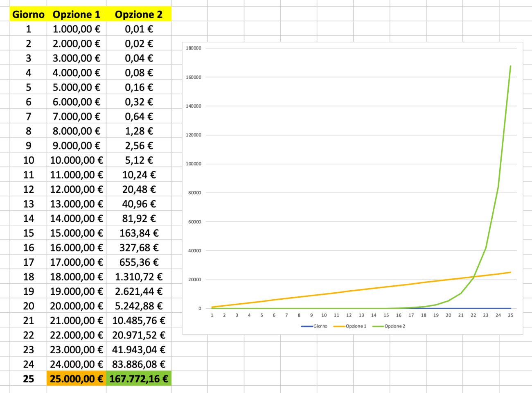Viewport: 532px width, 393px height.
Task: Click the cell showing 0,32 €
Action: tap(139, 102)
